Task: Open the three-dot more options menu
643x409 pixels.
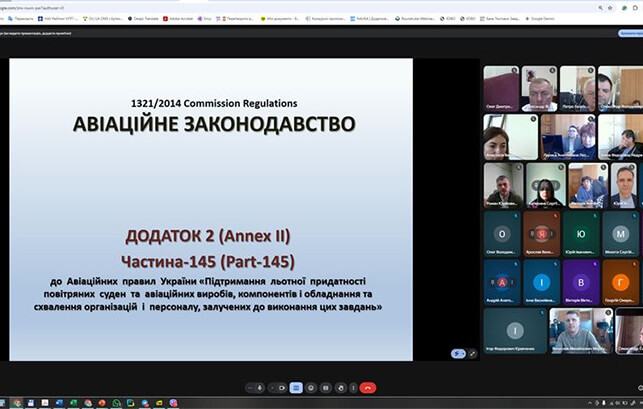Action: point(353,388)
